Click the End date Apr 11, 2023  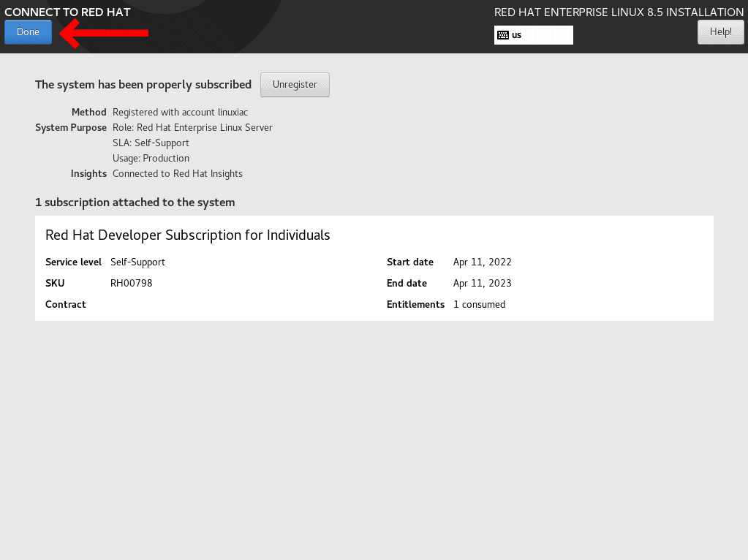(483, 284)
